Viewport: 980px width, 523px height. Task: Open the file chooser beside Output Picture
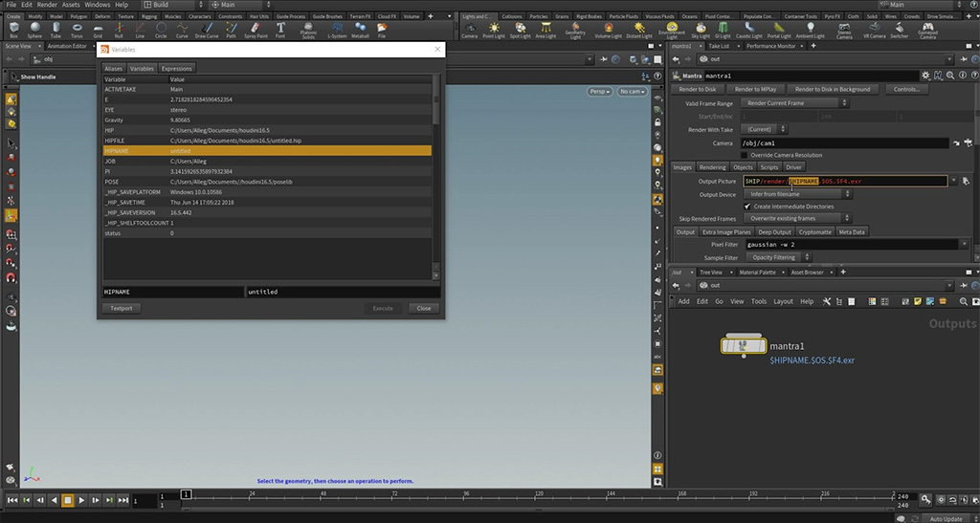coord(967,181)
